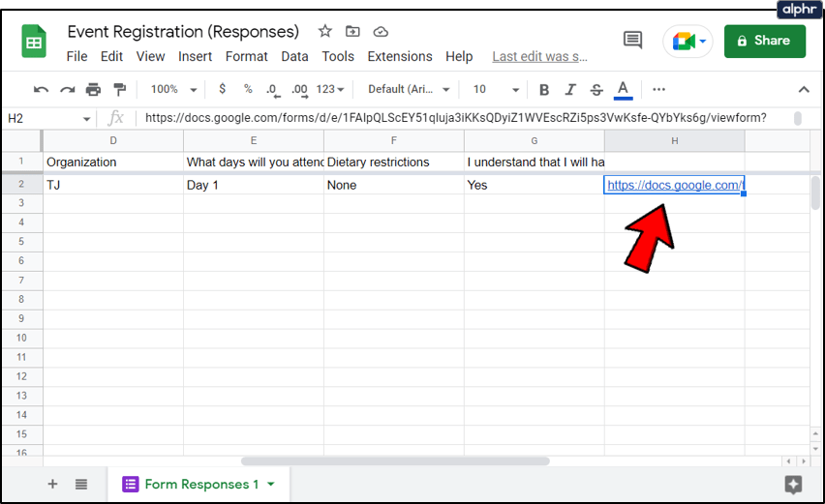The height and width of the screenshot is (504, 825).
Task: Open the Insert menu
Action: coord(195,56)
